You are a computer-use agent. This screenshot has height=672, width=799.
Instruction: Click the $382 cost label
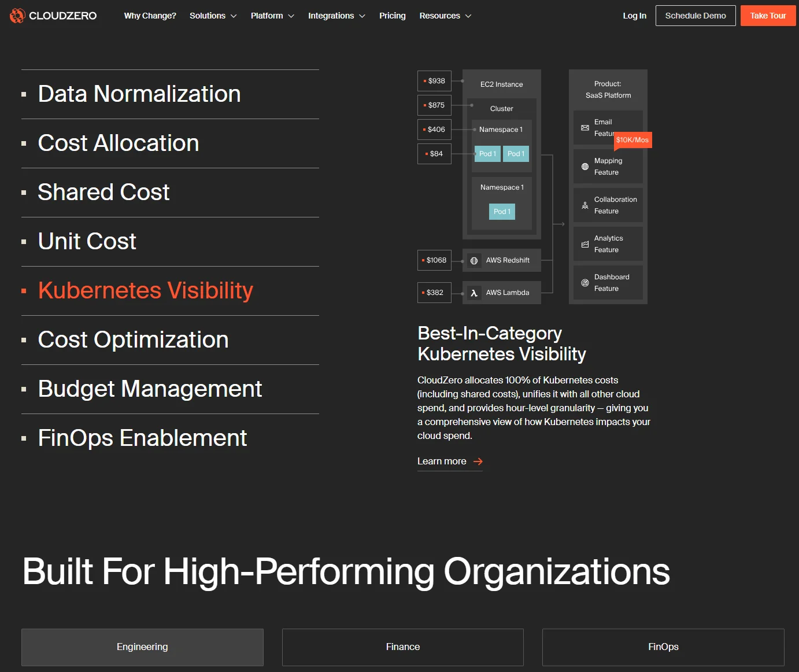434,293
